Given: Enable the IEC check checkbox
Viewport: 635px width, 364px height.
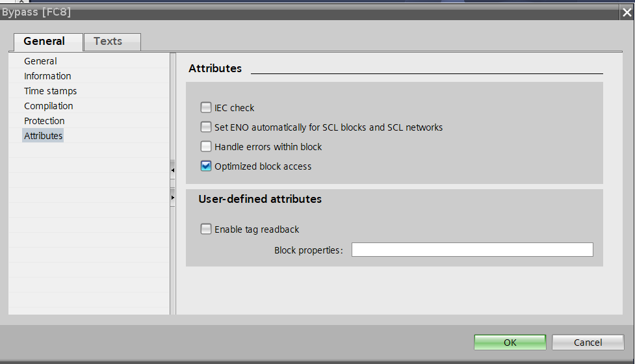Looking at the screenshot, I should [206, 107].
